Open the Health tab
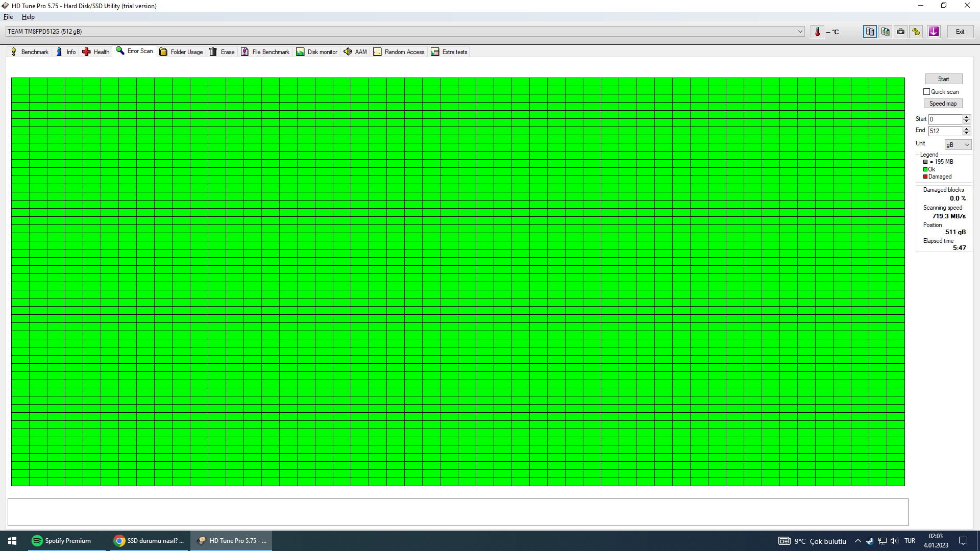 pos(96,52)
